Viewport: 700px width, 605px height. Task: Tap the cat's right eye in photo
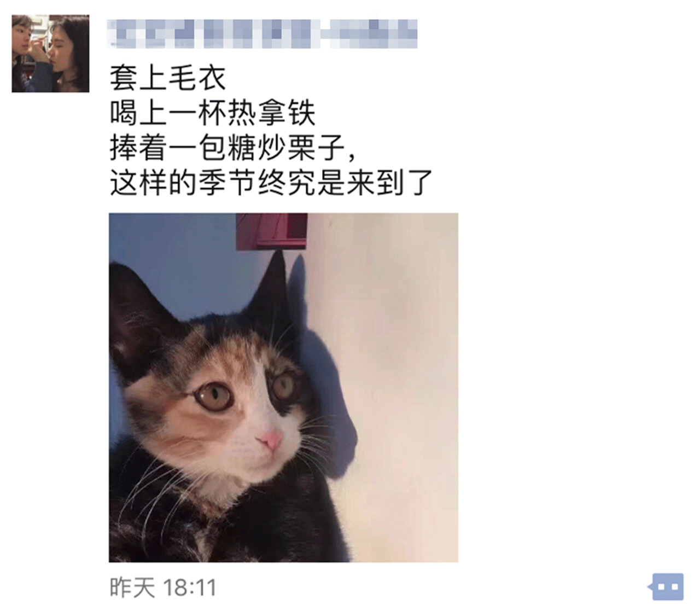[x=284, y=385]
